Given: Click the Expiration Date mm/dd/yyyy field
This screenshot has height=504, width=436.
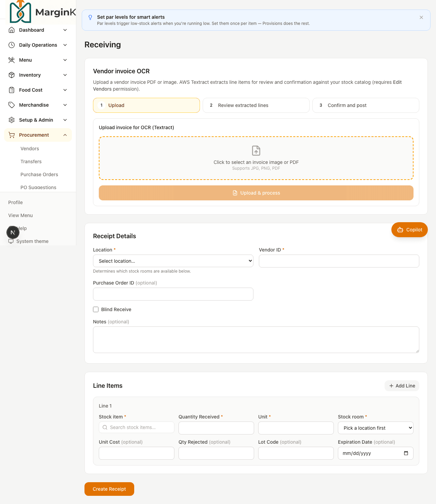Looking at the screenshot, I should pyautogui.click(x=376, y=453).
